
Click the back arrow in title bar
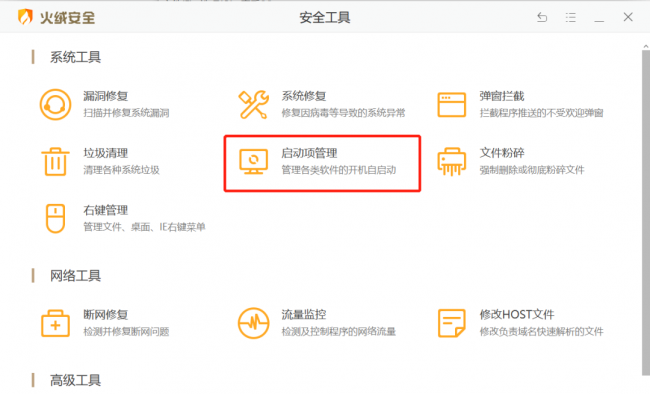[542, 17]
